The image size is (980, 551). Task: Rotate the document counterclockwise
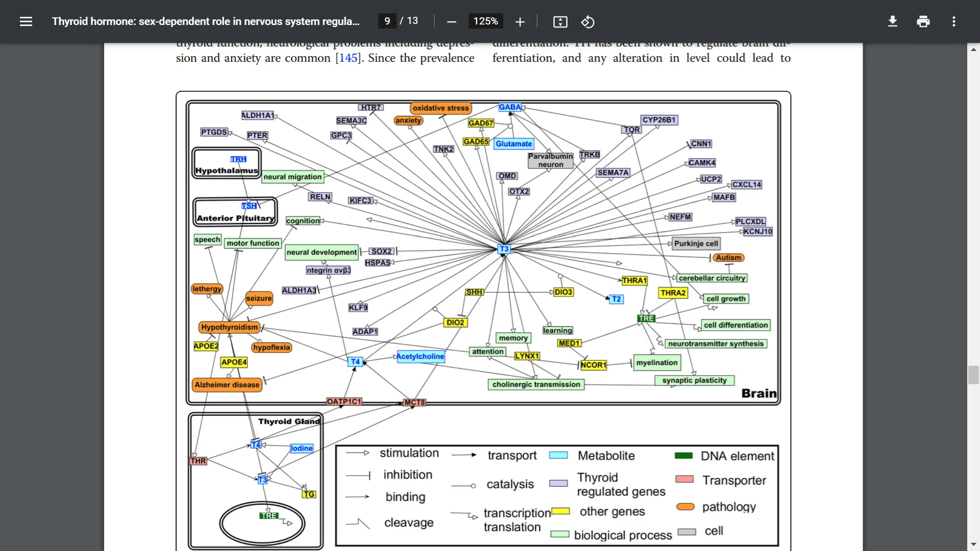coord(588,21)
